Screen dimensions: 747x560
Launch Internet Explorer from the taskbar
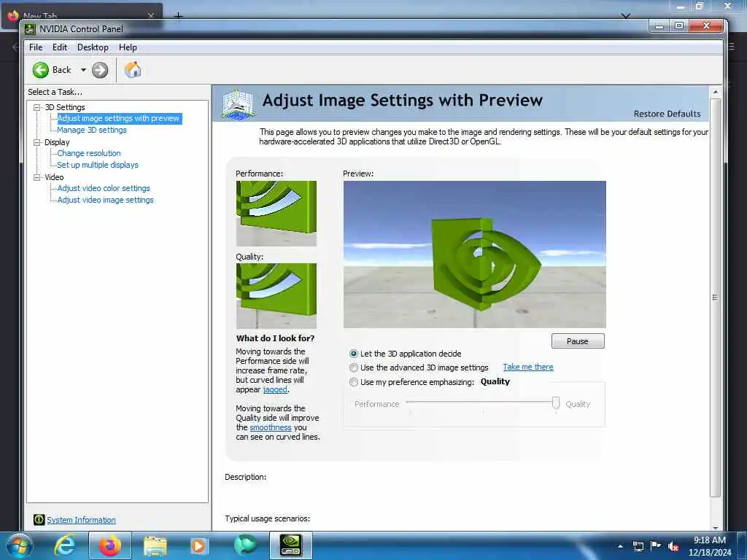(64, 545)
